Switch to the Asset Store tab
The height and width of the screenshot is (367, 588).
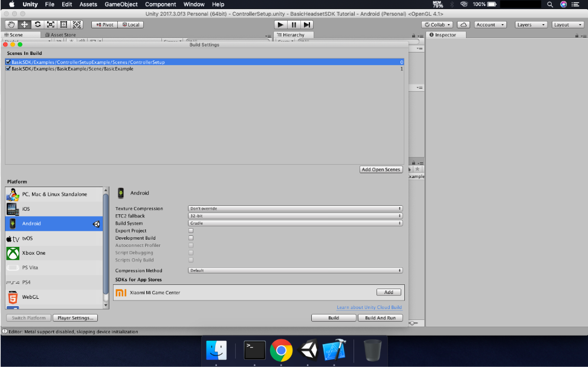point(60,35)
